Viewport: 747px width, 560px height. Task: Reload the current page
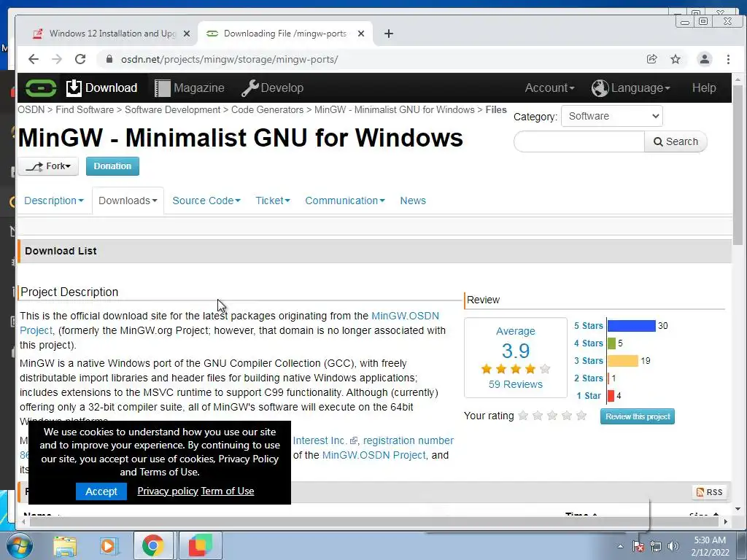[x=80, y=59]
